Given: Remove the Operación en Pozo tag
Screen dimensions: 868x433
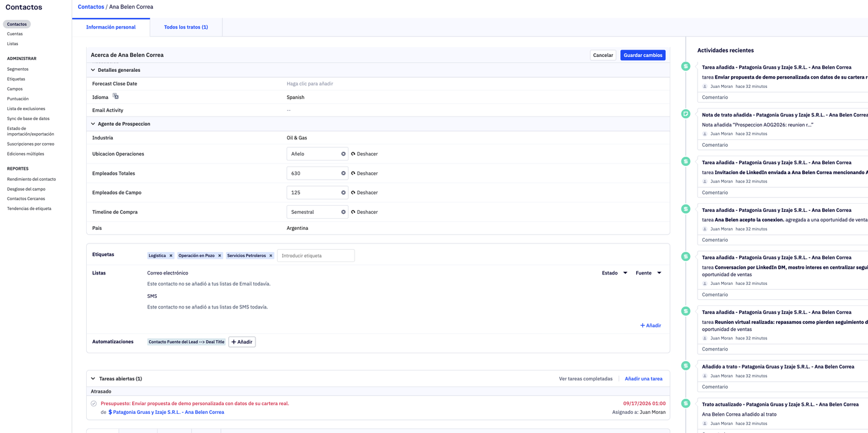Looking at the screenshot, I should [x=219, y=255].
